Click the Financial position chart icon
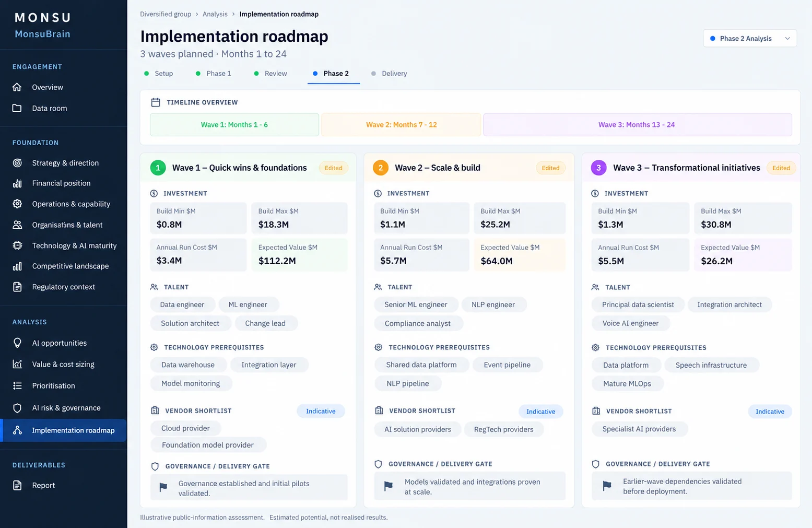 (17, 183)
